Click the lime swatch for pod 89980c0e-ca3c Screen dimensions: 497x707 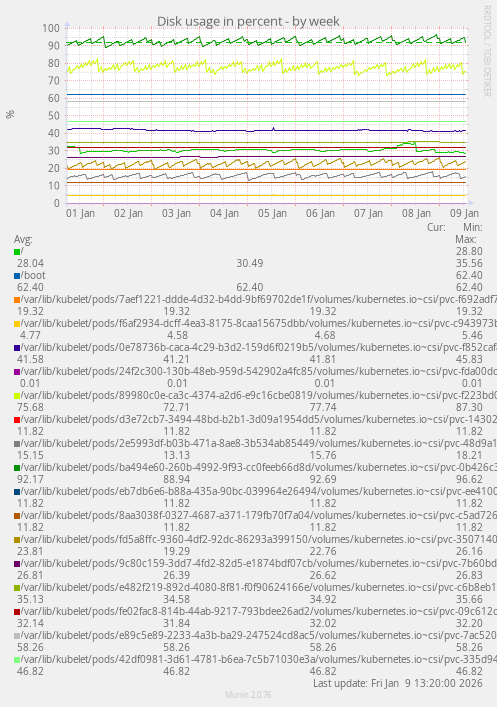pos(17,395)
